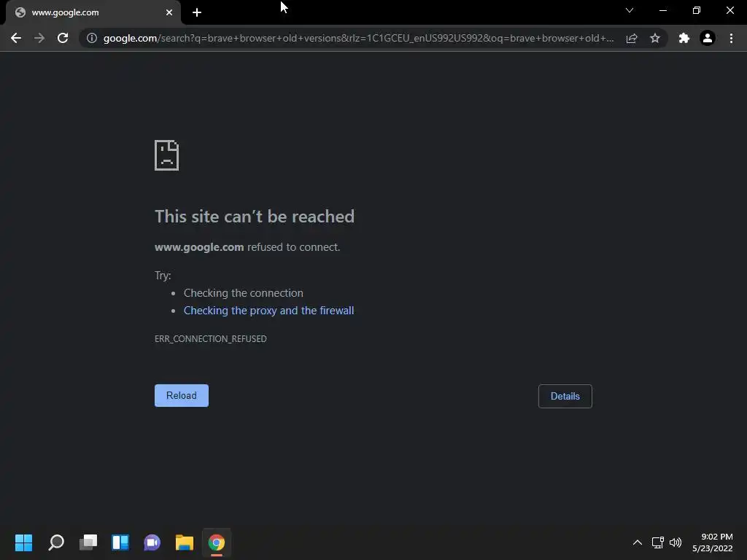Open the volume tray icon
The width and height of the screenshot is (747, 560).
676,542
